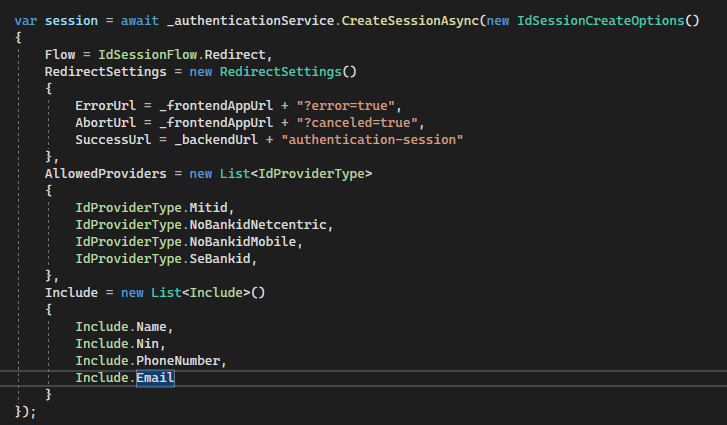Click the highlighted Email token

click(155, 378)
